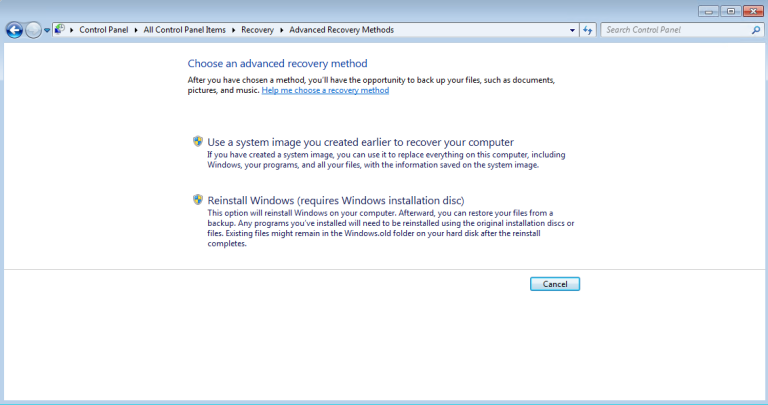Image resolution: width=768 pixels, height=405 pixels.
Task: Expand arrow before Control Panel breadcrumb
Action: [72, 30]
